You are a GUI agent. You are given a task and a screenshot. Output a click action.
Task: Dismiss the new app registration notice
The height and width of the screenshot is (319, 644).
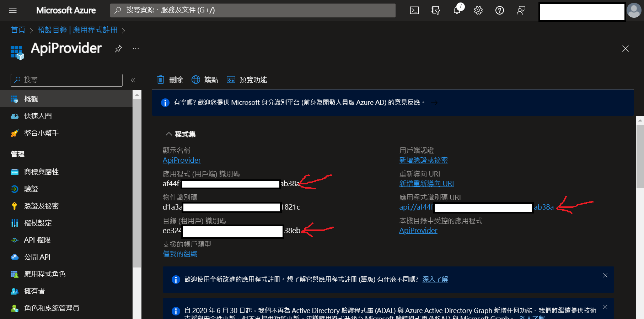tap(605, 275)
